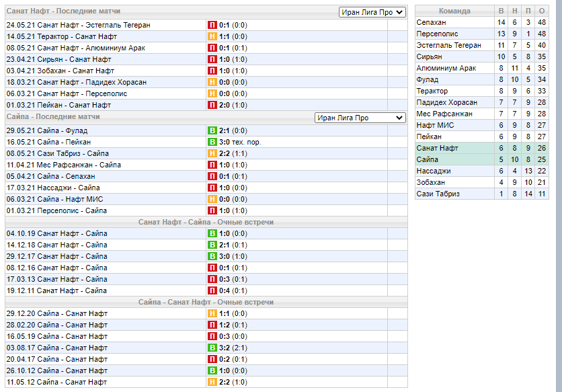Click the loss badge for Персеполис - Сайпа
The image size is (562, 392).
point(212,211)
